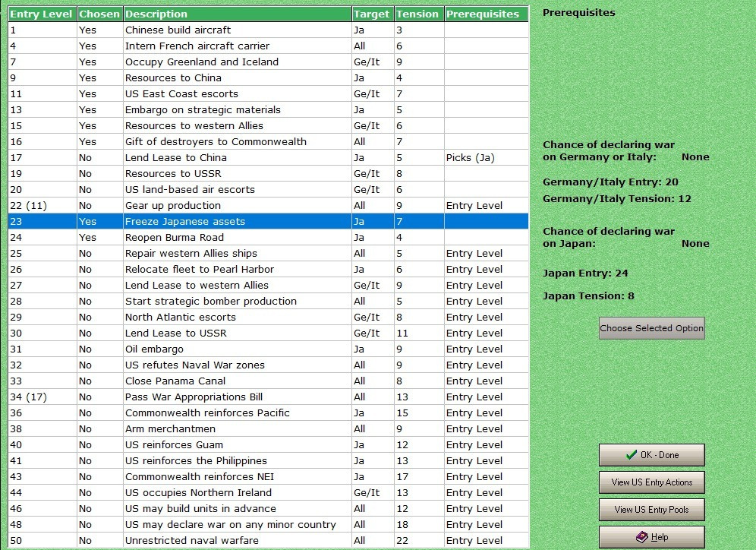
Task: Click the Japan Tension: 8 label
Action: coord(588,296)
